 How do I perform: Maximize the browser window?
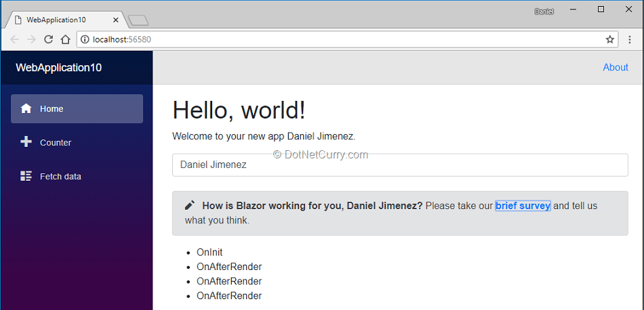coord(601,10)
